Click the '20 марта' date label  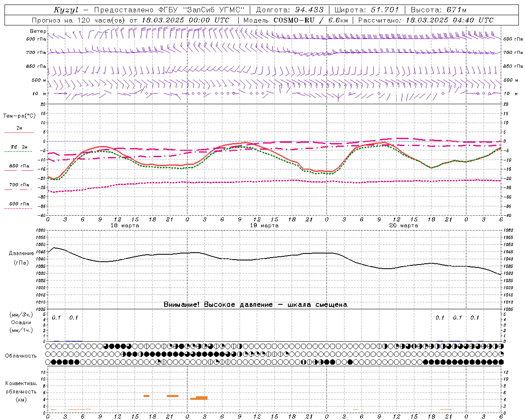click(x=404, y=226)
